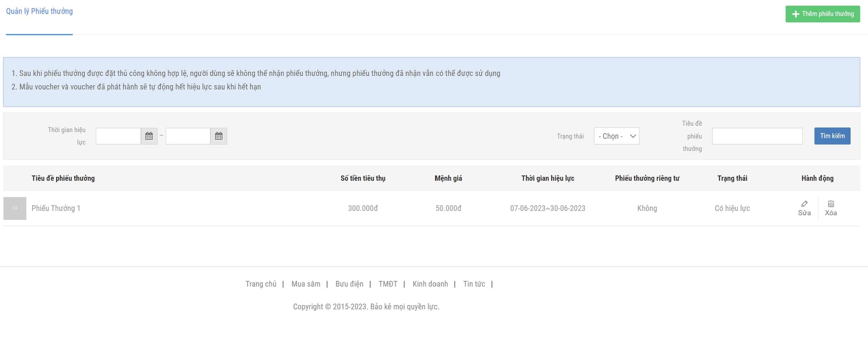The image size is (868, 353).
Task: Open the start date calendar picker
Action: coord(149,136)
